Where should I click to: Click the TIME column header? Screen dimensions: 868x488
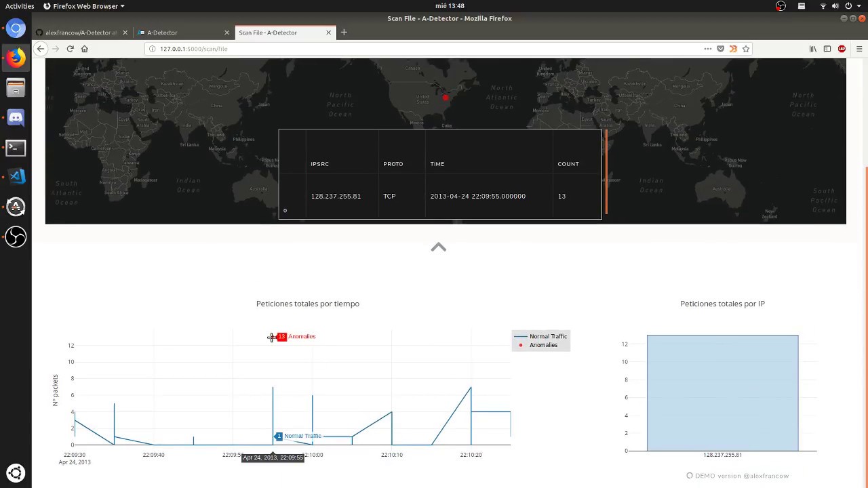click(437, 164)
